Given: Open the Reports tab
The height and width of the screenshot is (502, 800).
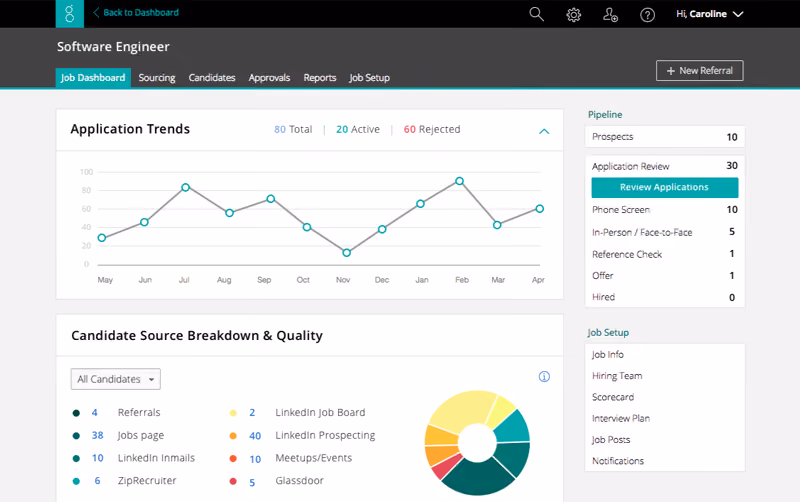Looking at the screenshot, I should (320, 78).
